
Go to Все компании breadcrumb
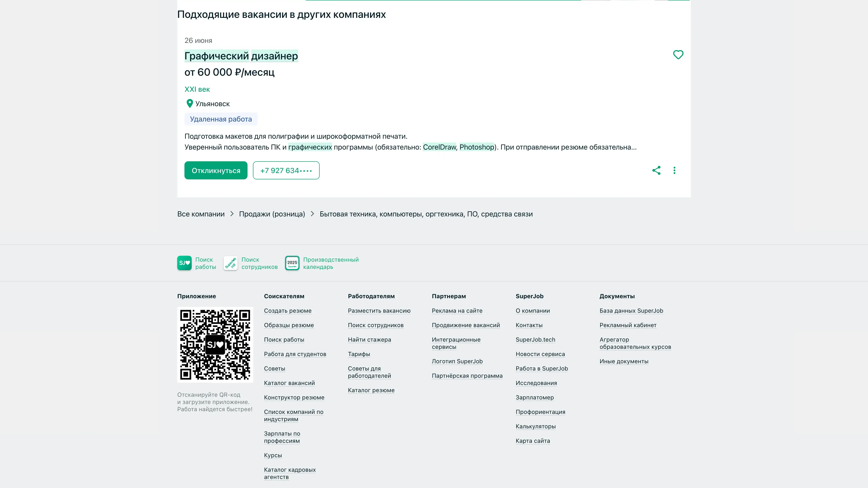(201, 214)
